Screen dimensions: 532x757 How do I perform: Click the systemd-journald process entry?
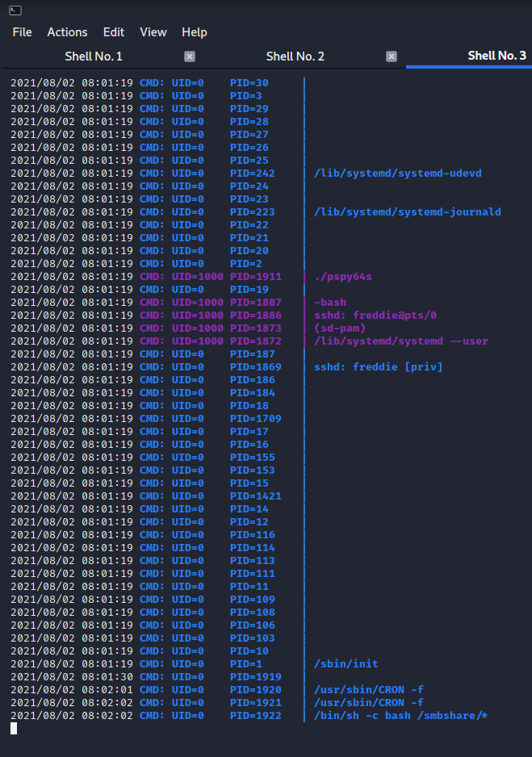coord(407,212)
